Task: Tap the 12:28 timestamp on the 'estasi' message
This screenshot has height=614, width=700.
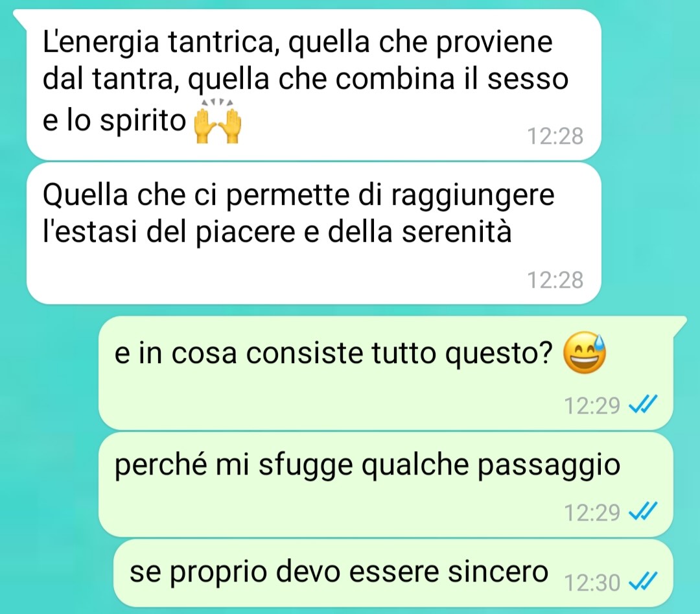Action: pos(555,280)
